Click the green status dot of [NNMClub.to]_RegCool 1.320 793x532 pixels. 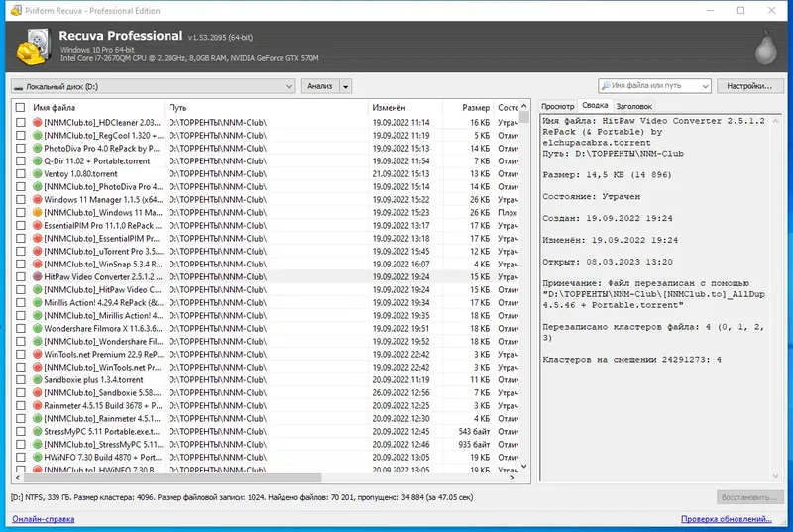[37, 136]
